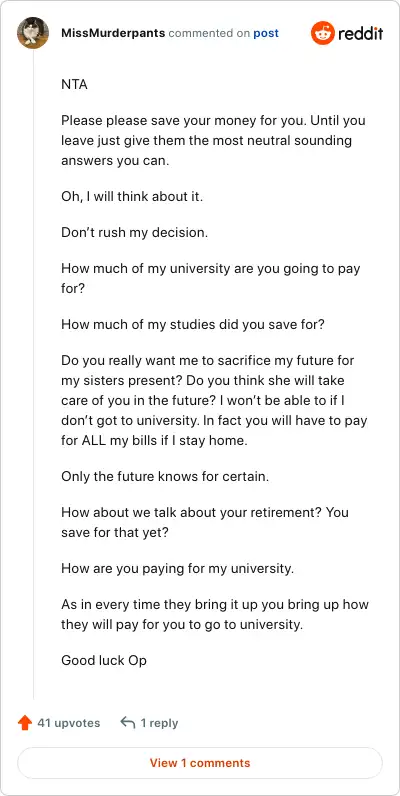The image size is (400, 796).
Task: Click the 'Don't rush my decision.' line
Action: point(135,233)
